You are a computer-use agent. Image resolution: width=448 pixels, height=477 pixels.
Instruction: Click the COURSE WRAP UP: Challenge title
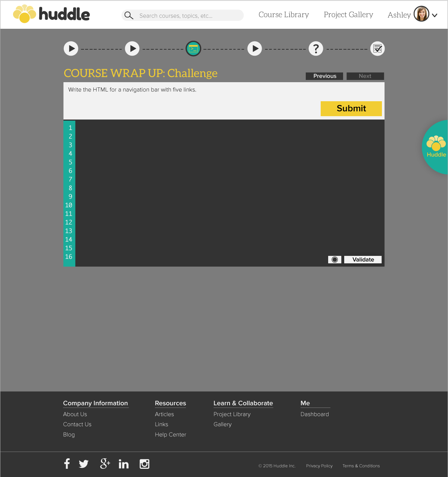[x=141, y=73]
